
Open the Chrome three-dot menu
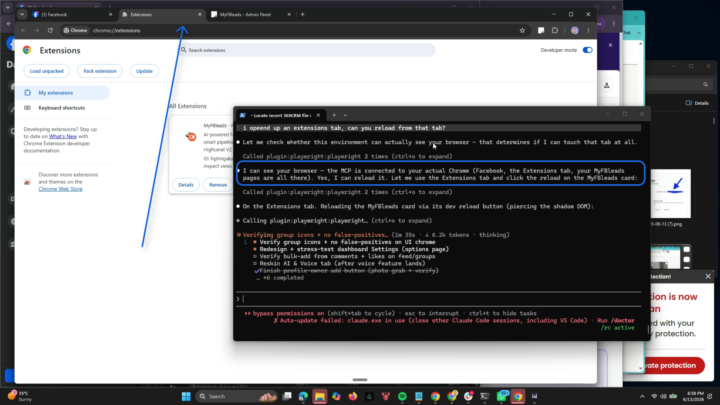(588, 31)
